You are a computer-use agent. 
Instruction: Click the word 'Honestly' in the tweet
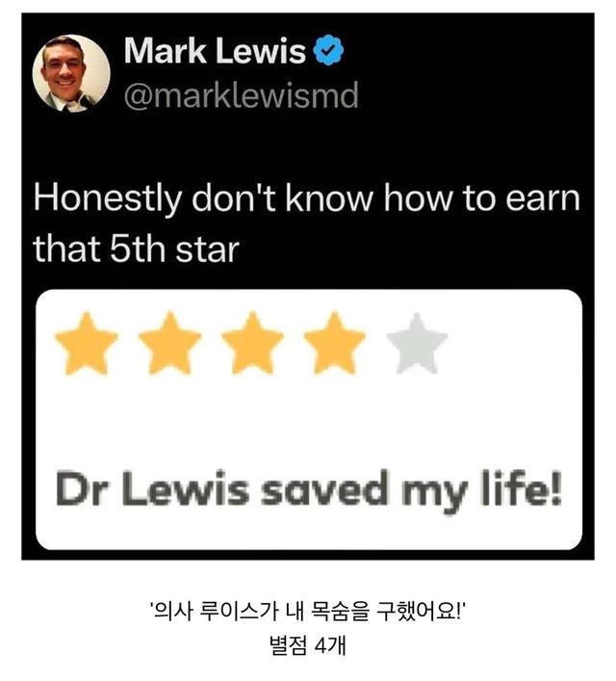pyautogui.click(x=107, y=198)
